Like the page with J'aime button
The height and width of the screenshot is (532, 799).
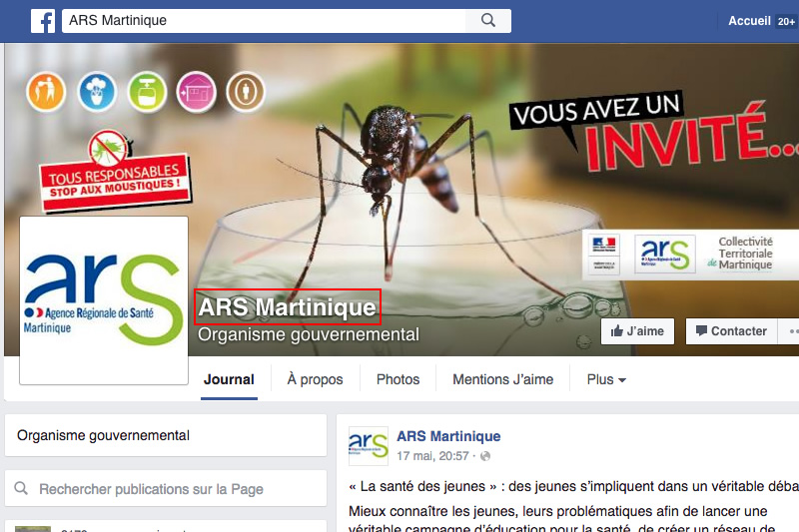coord(637,331)
